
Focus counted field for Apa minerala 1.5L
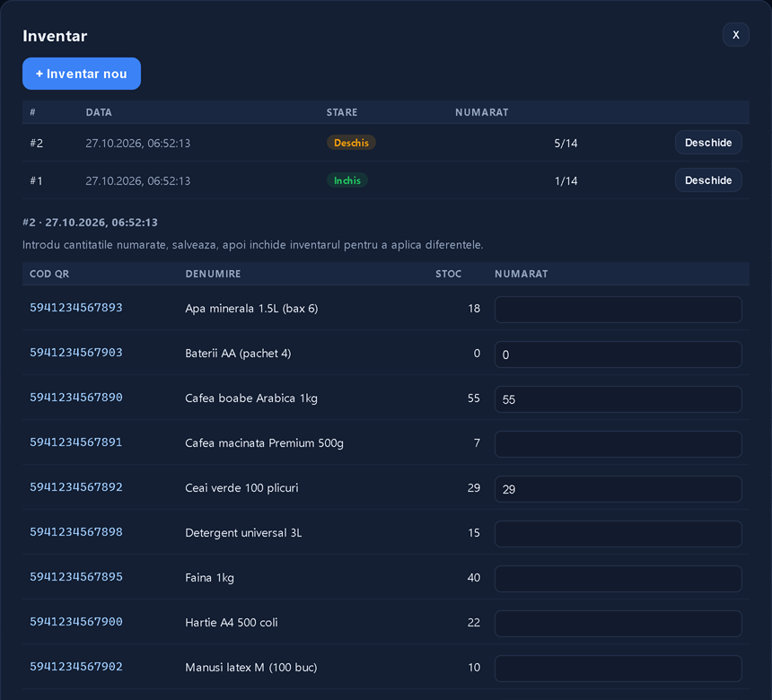618,310
